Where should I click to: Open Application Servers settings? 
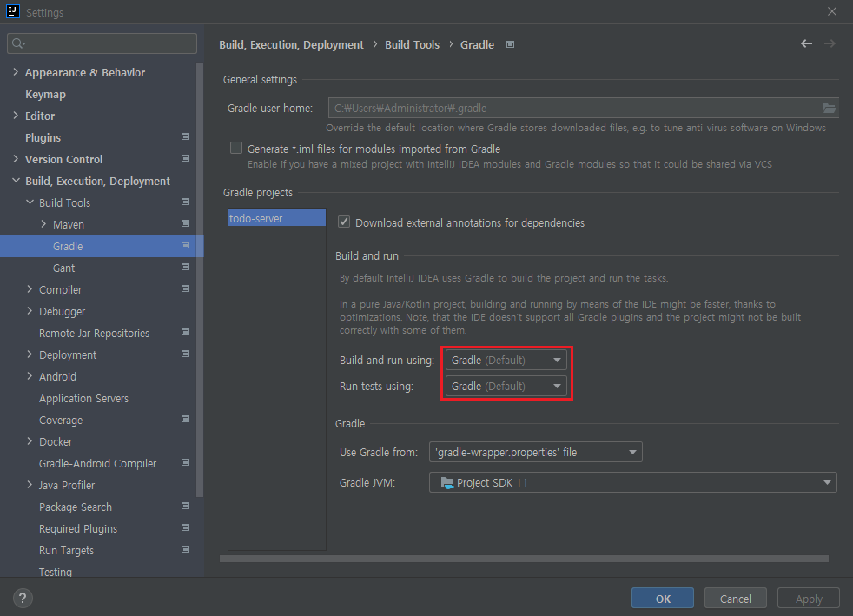83,399
